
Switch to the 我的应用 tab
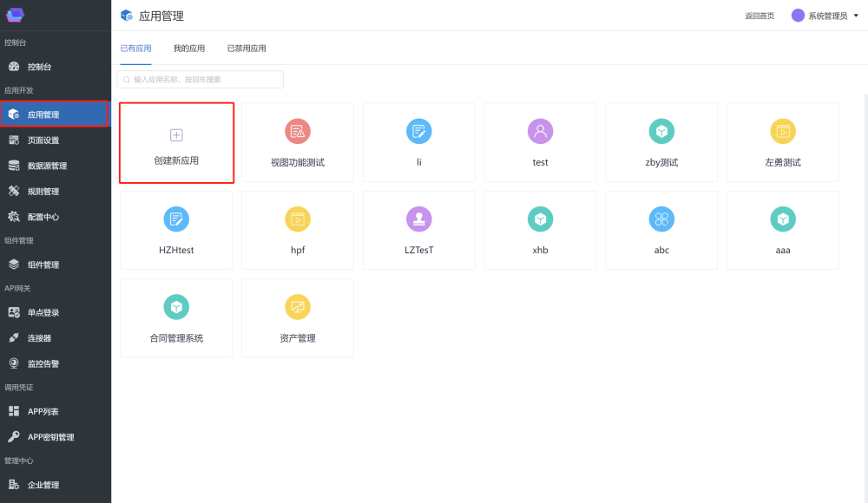[x=189, y=49]
